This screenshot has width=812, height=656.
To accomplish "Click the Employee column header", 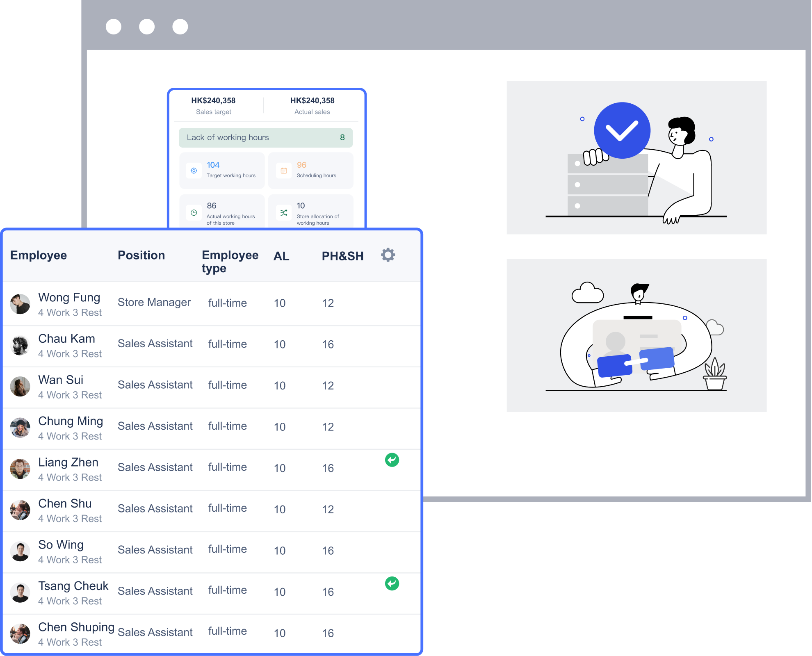I will pos(39,255).
